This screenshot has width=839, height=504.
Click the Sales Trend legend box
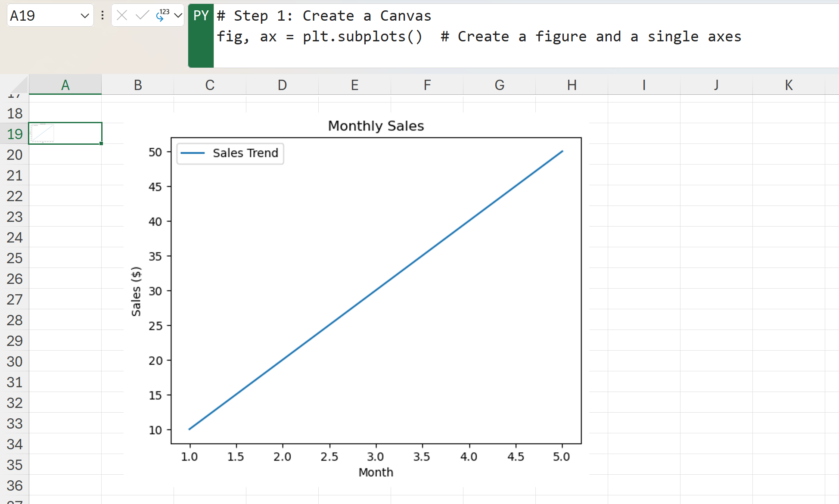[x=230, y=153]
